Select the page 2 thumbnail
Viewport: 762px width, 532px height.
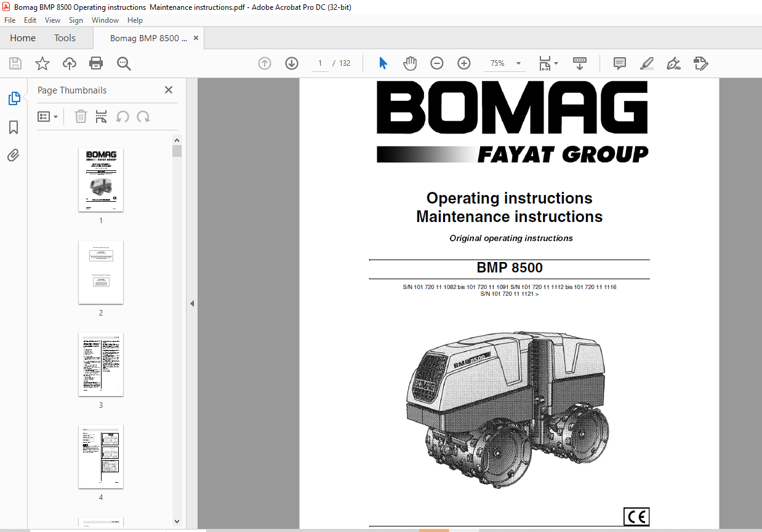pyautogui.click(x=101, y=272)
